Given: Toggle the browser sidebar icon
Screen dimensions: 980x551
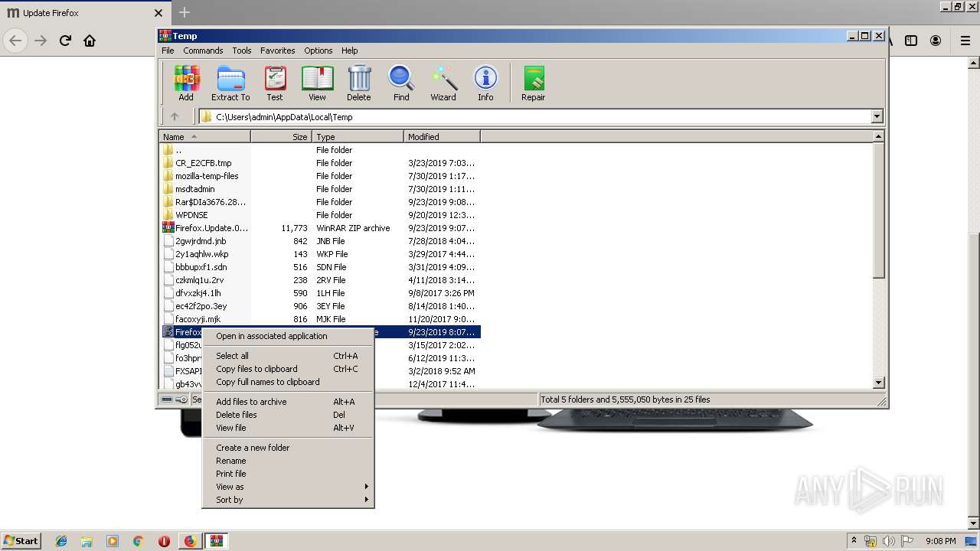Looking at the screenshot, I should [x=911, y=41].
